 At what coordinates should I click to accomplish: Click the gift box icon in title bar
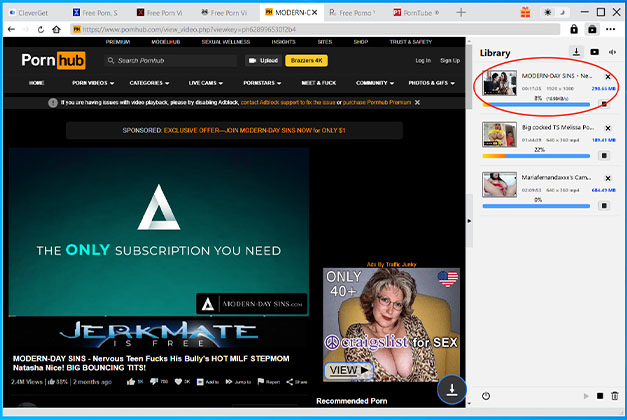click(526, 13)
